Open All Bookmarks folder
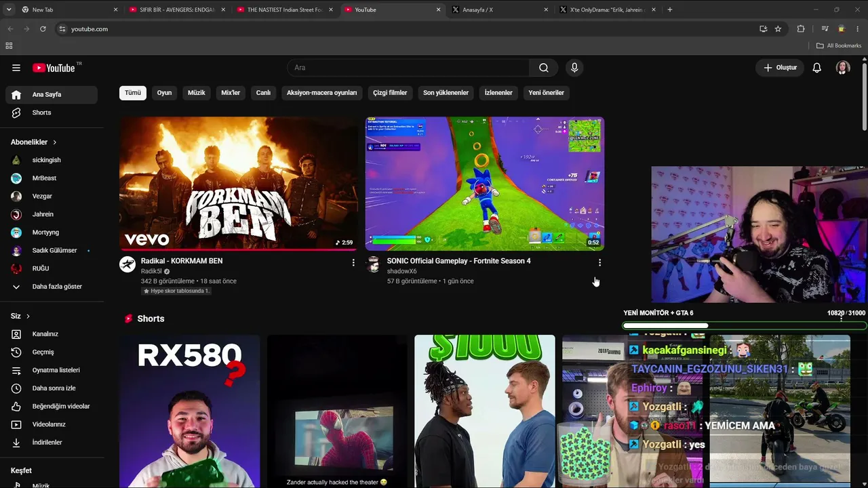 click(839, 45)
